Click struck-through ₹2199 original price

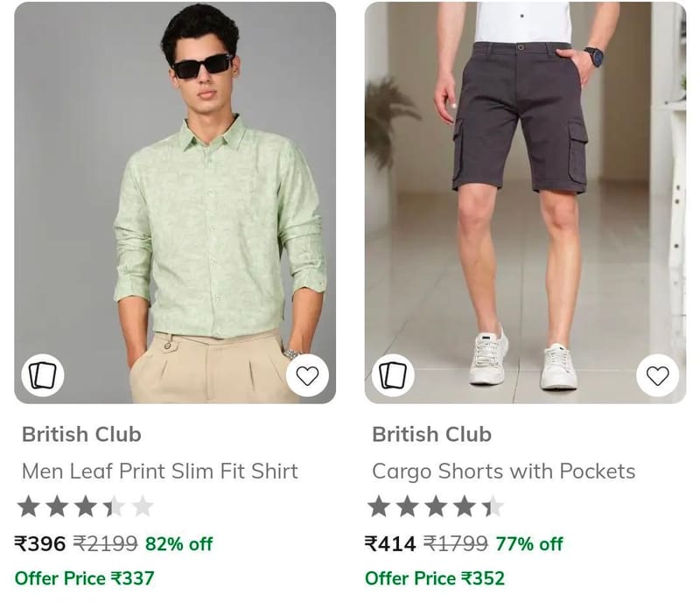tap(105, 544)
